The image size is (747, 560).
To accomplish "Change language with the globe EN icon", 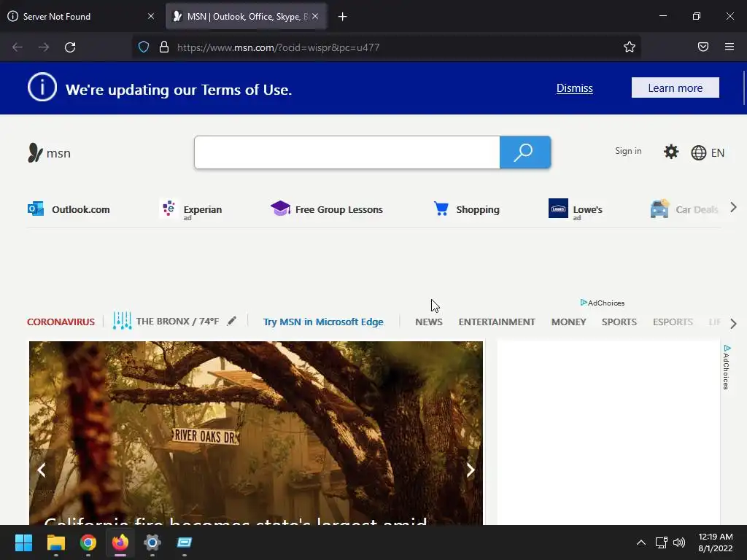I will (708, 153).
